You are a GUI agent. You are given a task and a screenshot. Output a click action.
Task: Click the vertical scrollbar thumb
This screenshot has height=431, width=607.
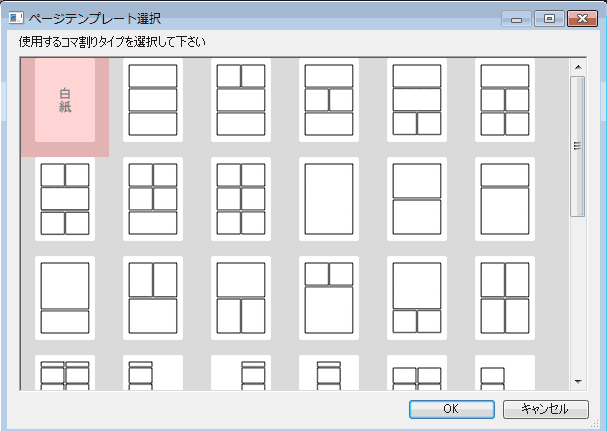tap(578, 146)
